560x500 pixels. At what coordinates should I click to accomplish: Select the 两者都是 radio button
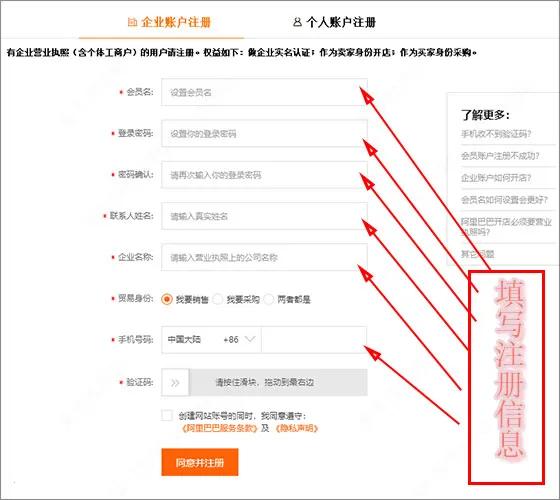pos(269,299)
